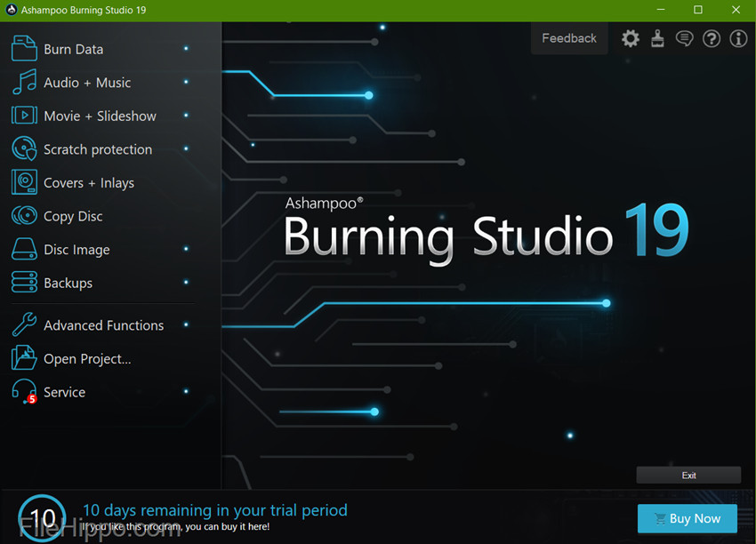756x544 pixels.
Task: Click the Burn Data disc folder icon
Action: point(23,49)
